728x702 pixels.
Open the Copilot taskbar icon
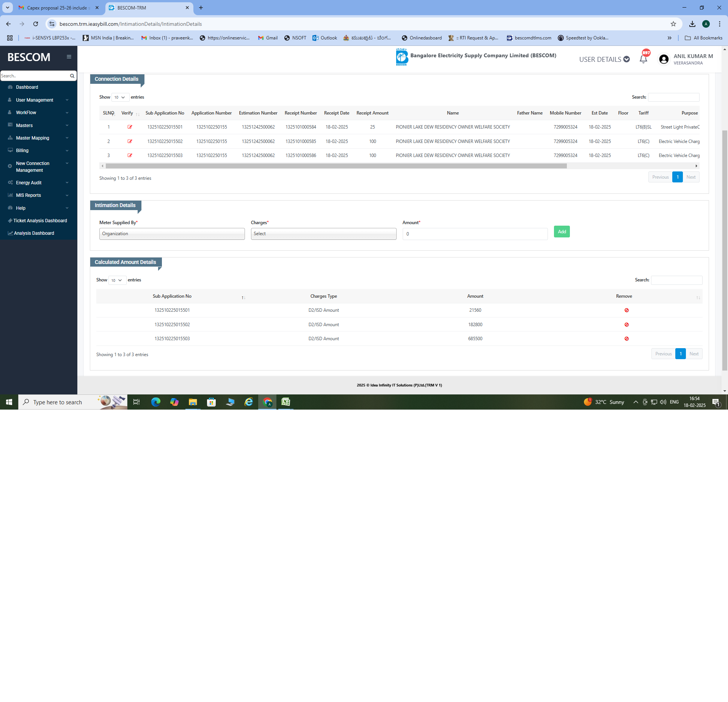(x=174, y=402)
